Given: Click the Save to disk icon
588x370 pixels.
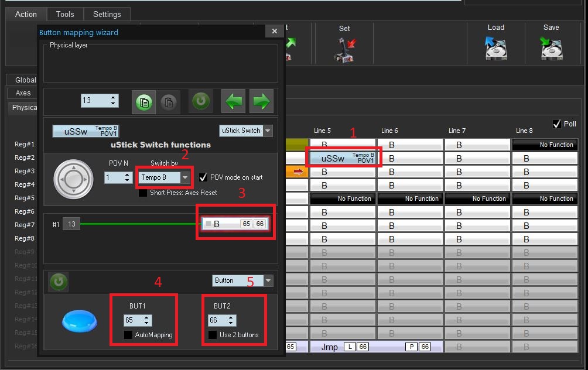Looking at the screenshot, I should tap(551, 49).
